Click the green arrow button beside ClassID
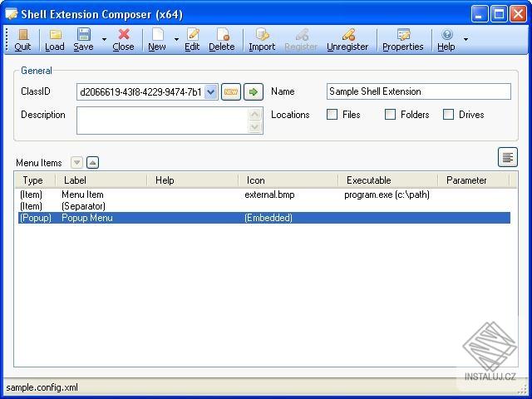 click(x=254, y=92)
